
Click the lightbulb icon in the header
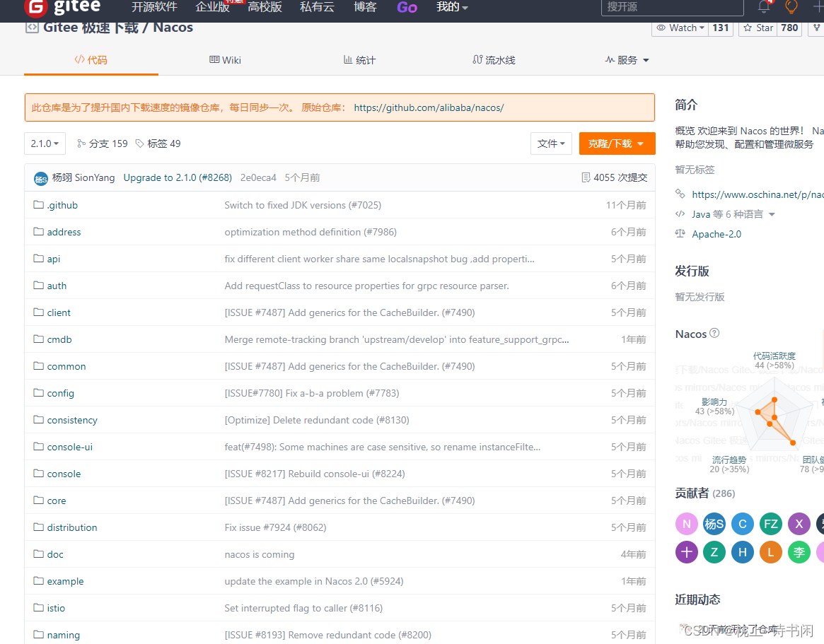click(x=791, y=6)
